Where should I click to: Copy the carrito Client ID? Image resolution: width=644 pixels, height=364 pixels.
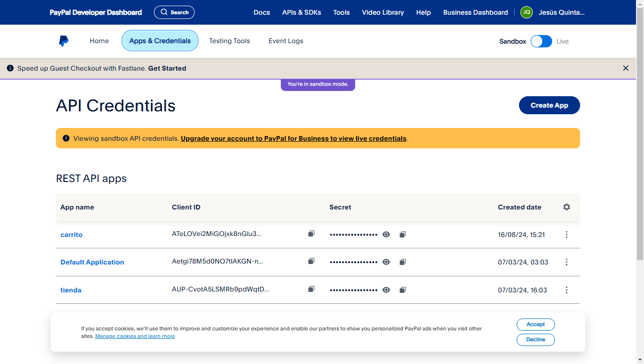[x=311, y=234]
